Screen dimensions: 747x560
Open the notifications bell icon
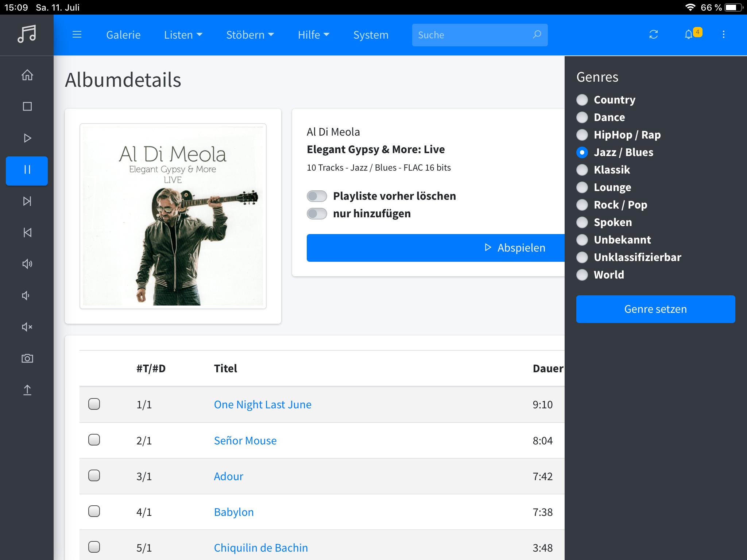tap(689, 35)
